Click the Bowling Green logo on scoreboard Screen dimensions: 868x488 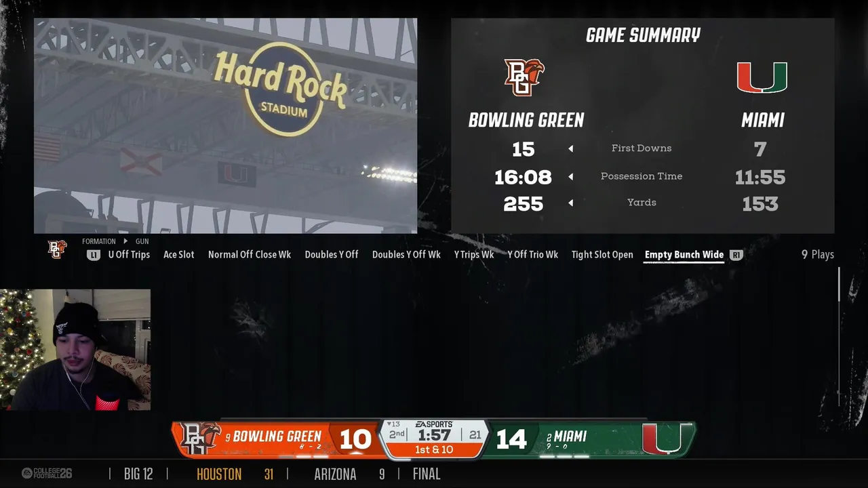tap(200, 439)
